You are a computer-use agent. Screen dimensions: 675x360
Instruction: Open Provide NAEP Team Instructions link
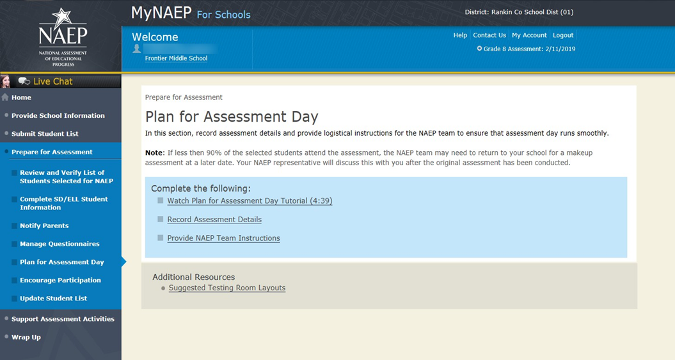pos(223,238)
